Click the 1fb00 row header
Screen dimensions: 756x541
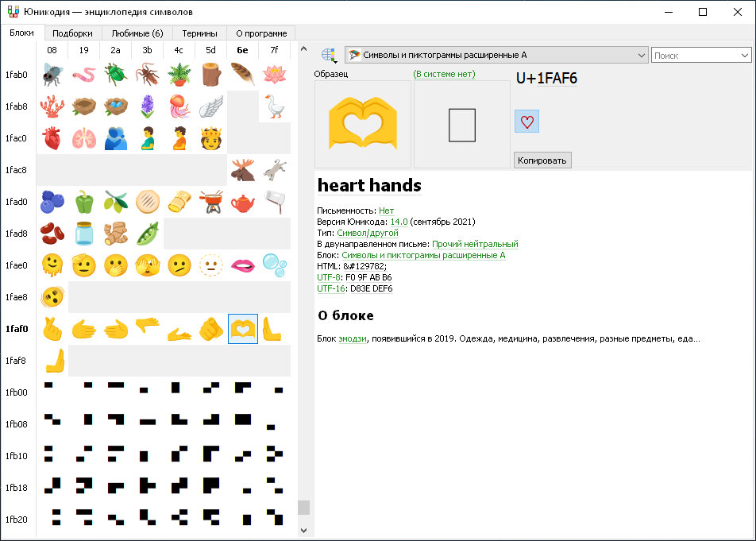[x=17, y=392]
